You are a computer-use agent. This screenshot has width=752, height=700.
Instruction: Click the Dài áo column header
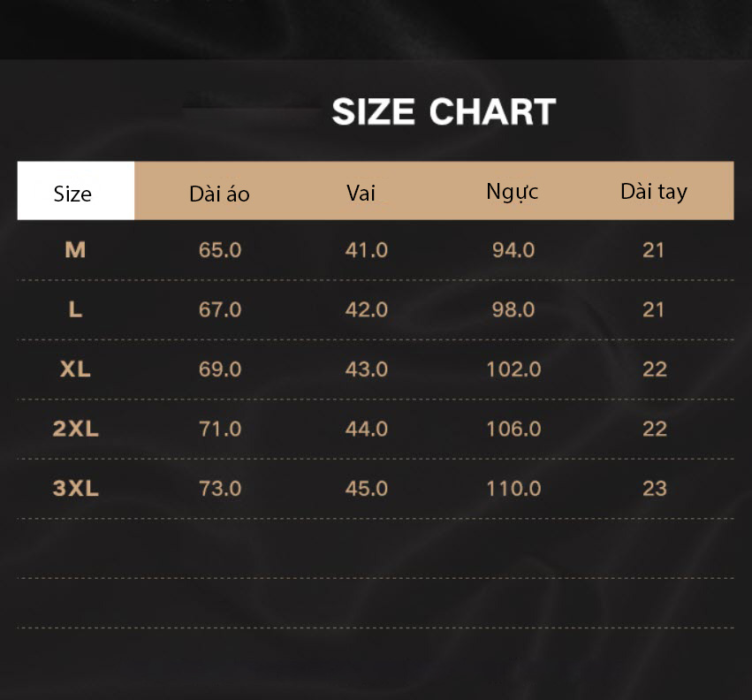[x=220, y=194]
